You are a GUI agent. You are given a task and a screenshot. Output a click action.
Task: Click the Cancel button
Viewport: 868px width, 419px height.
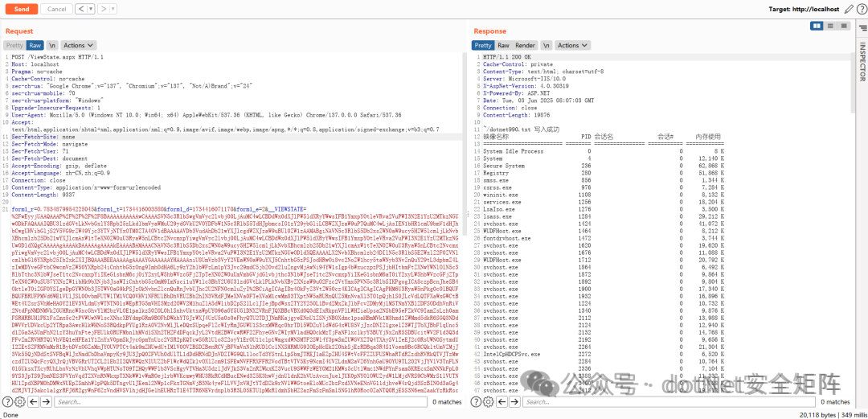(56, 9)
